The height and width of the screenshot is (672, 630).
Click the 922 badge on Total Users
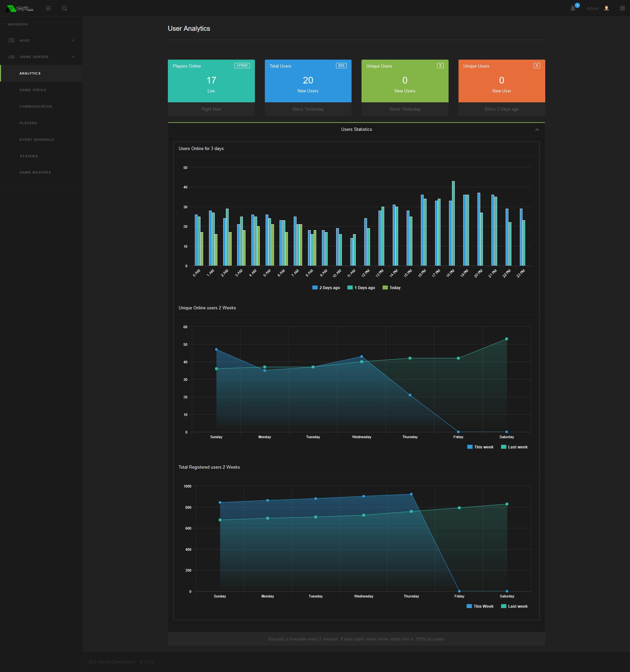point(341,66)
